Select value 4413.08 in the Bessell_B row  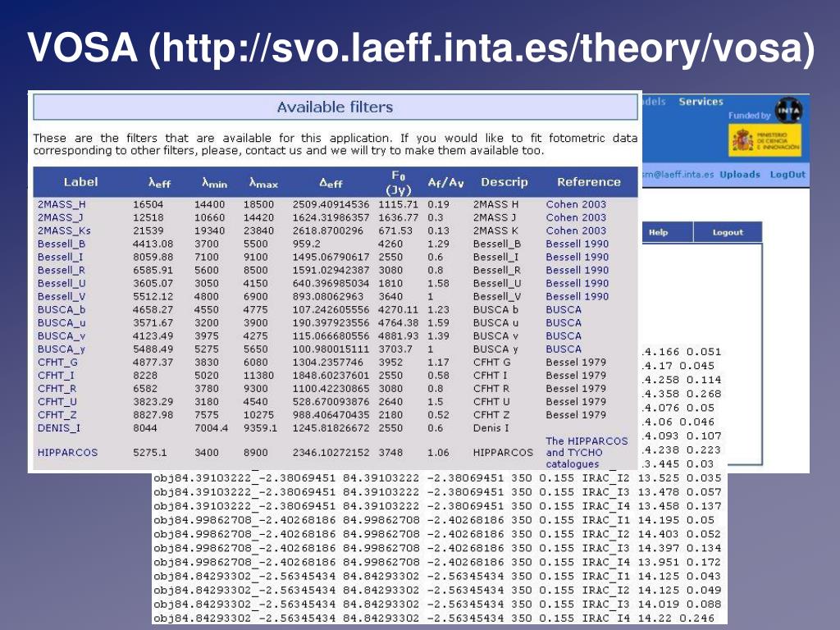(153, 244)
